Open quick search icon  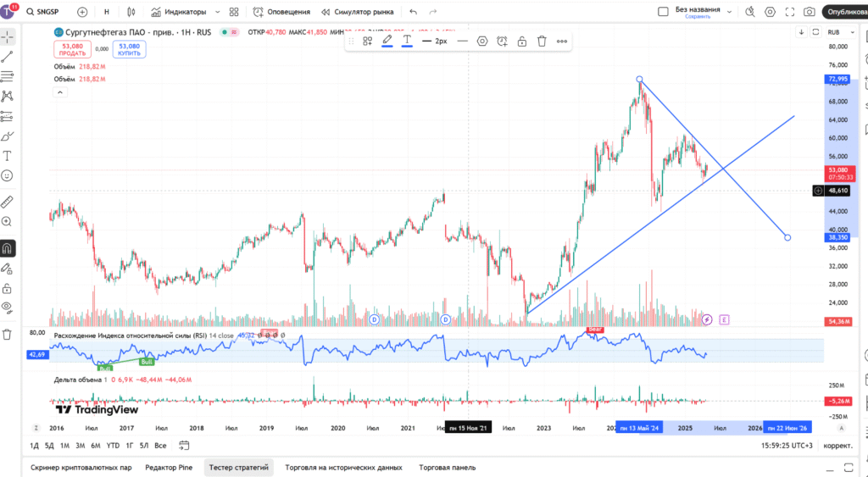(x=750, y=12)
